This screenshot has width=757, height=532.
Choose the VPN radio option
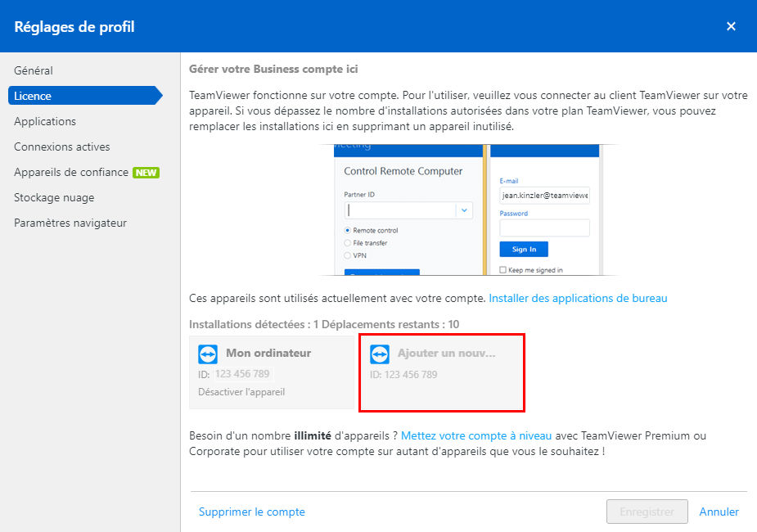347,255
